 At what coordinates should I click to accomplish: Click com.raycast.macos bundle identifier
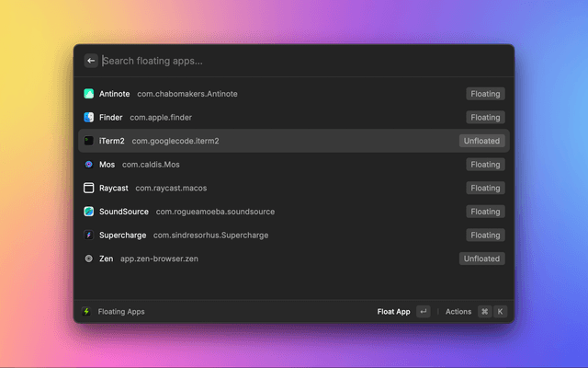171,188
